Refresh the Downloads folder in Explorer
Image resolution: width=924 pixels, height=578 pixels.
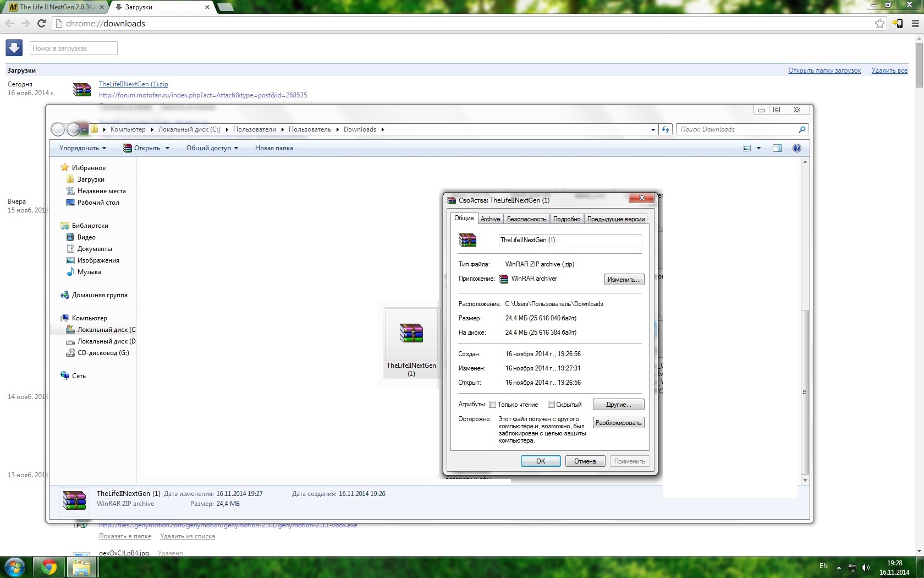tap(666, 129)
